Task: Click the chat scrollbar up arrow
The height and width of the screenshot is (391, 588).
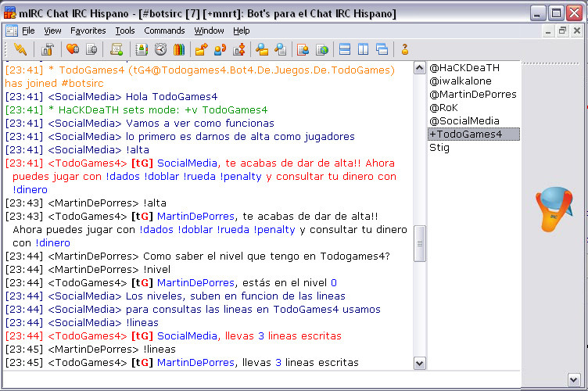Action: (x=419, y=68)
